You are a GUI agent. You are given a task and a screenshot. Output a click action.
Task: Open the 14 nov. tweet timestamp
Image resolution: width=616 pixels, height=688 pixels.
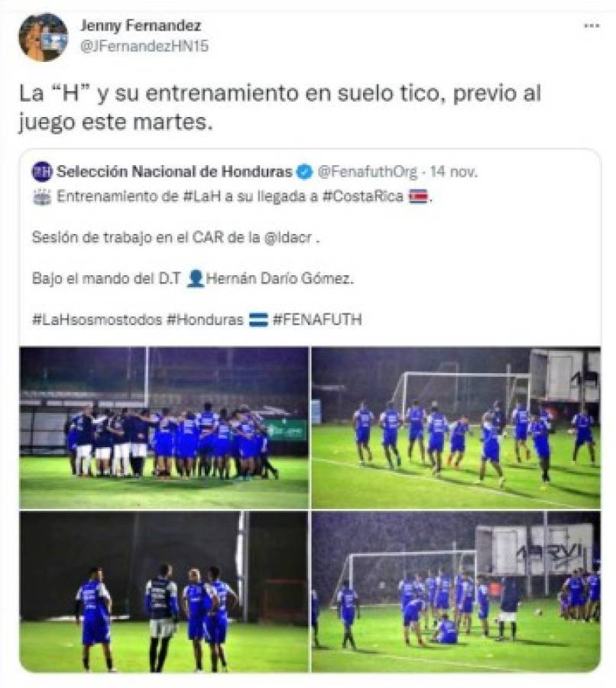pos(453,171)
